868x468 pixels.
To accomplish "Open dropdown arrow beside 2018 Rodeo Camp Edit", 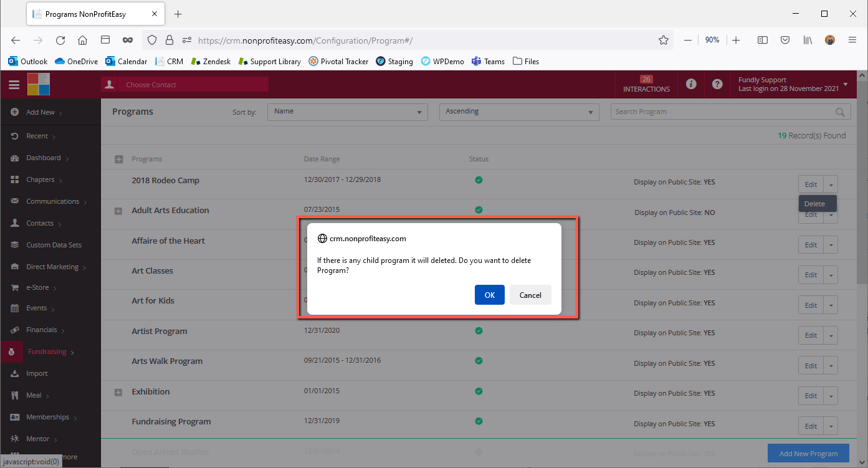I will pos(831,184).
